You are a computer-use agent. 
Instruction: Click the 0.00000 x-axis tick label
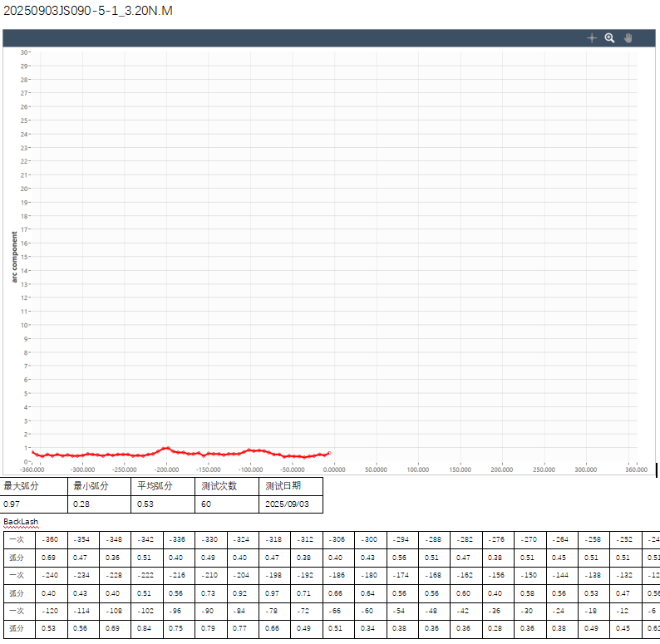[x=334, y=469]
